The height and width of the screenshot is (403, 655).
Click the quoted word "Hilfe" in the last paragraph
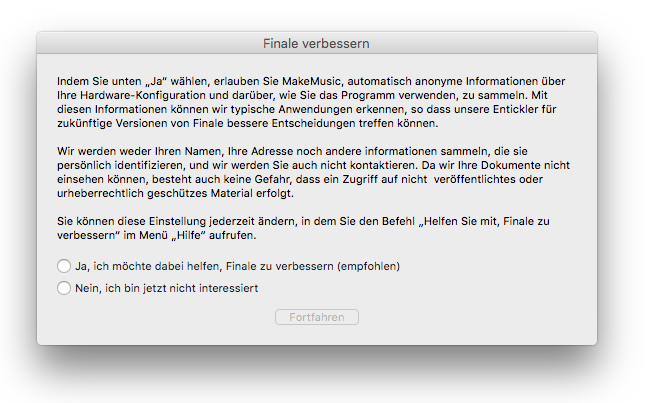188,236
